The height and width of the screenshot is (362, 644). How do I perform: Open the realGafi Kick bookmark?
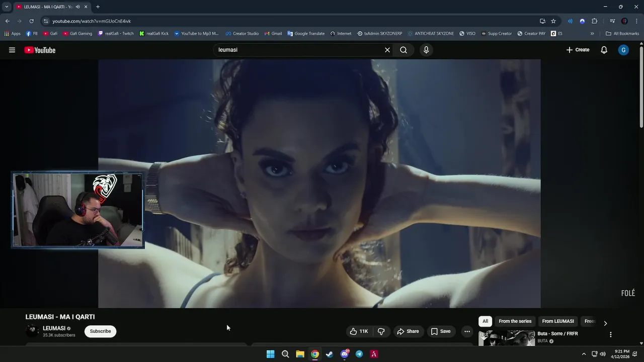click(x=154, y=34)
